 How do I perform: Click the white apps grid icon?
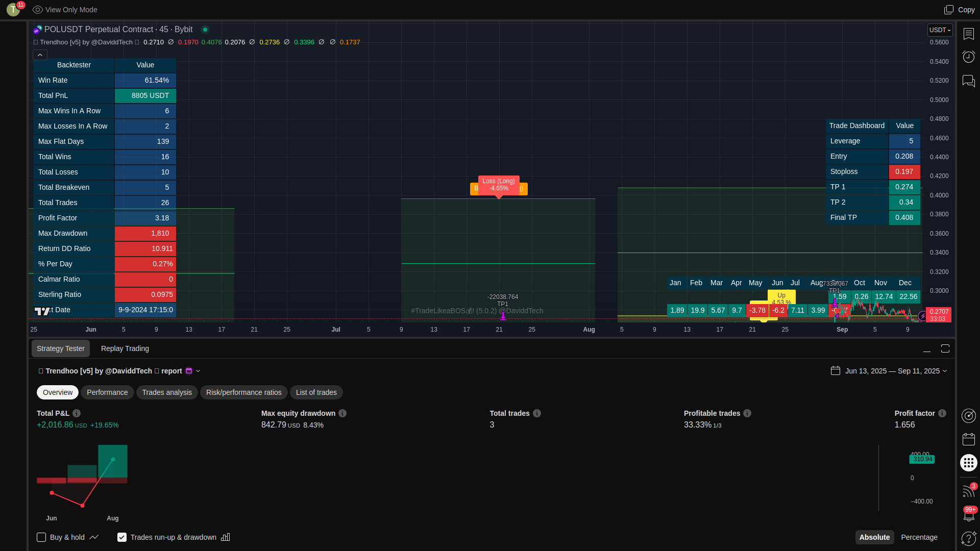pyautogui.click(x=968, y=463)
